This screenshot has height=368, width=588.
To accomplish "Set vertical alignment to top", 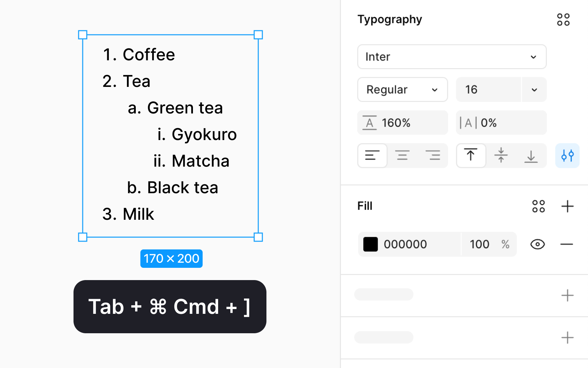I will [471, 156].
